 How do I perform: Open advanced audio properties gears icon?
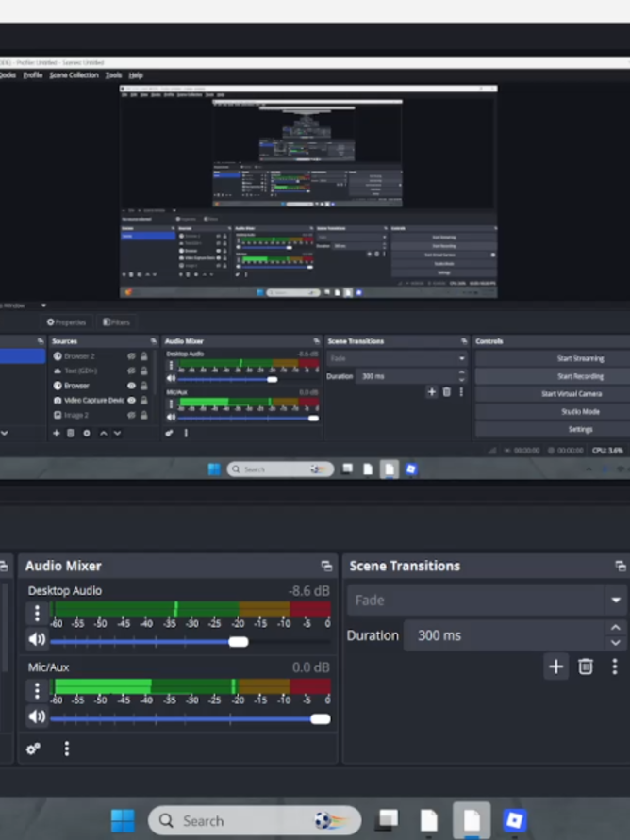coord(33,749)
